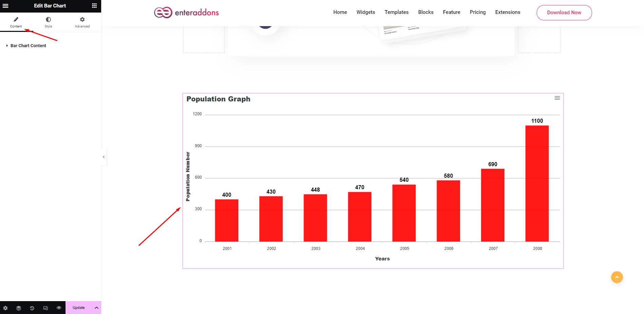
Task: Click the enteraddons logo
Action: pyautogui.click(x=186, y=12)
